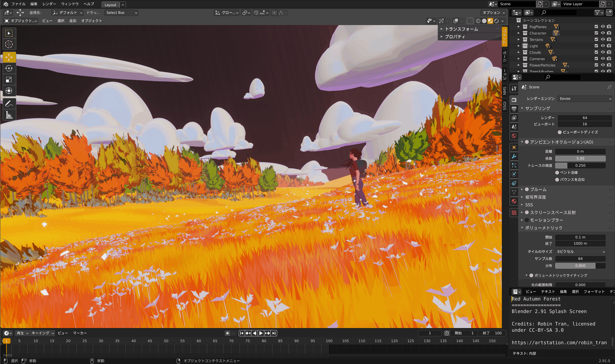Image resolution: width=615 pixels, height=364 pixels.
Task: Open the Texture properties tab
Action: [x=514, y=213]
